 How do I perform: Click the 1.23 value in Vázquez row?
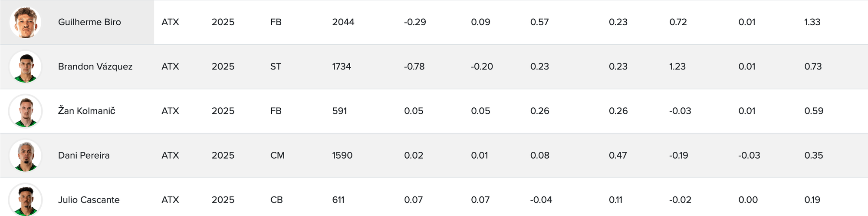[x=677, y=66]
